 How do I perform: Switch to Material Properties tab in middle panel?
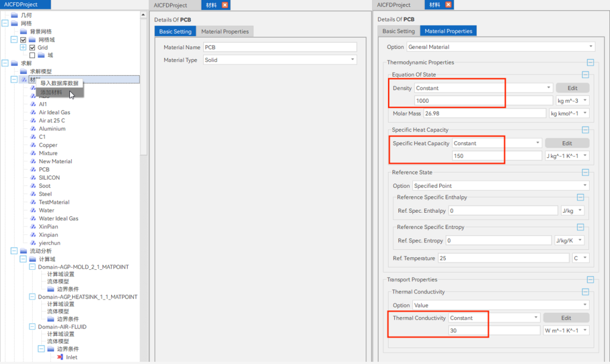tap(225, 32)
